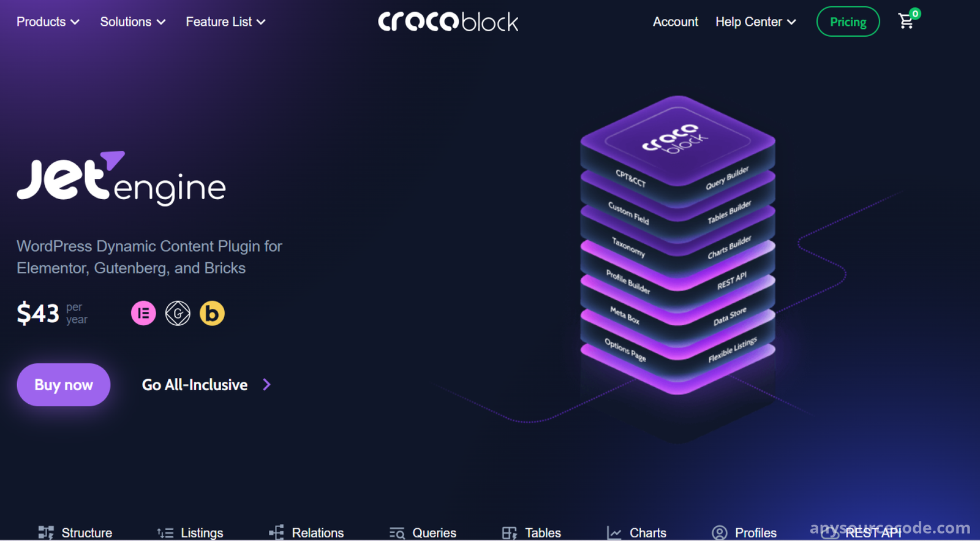Click the Structure tab icon
Viewport: 980px width, 541px height.
point(46,532)
